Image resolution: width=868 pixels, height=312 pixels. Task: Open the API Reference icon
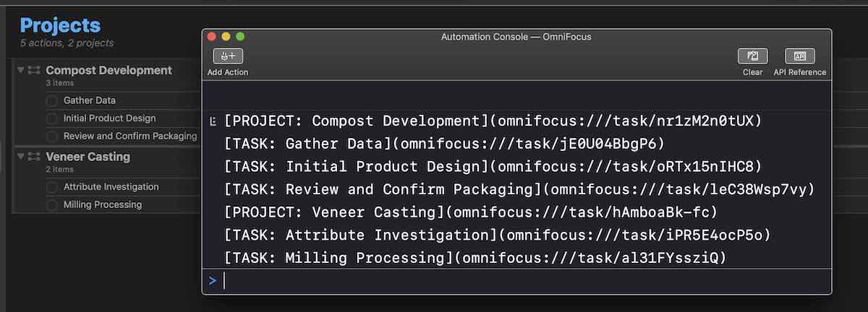(x=799, y=56)
